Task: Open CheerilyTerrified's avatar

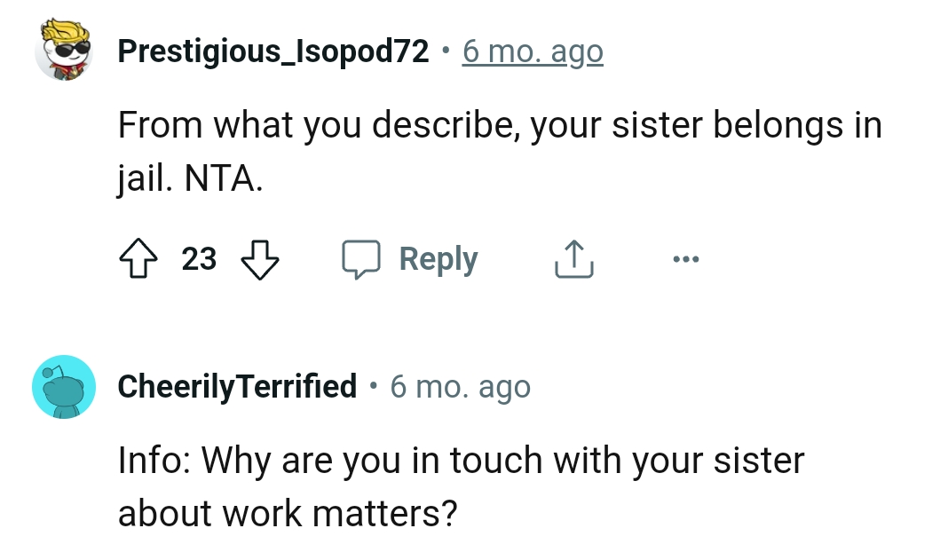Action: pyautogui.click(x=63, y=386)
